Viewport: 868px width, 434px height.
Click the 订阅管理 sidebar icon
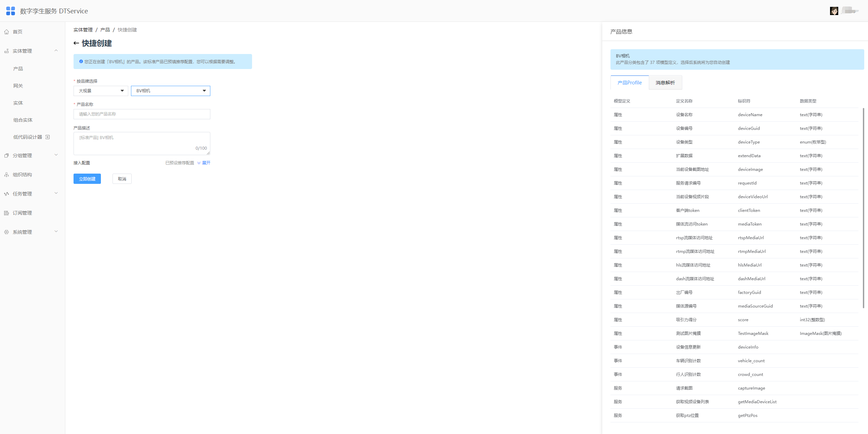[6, 213]
